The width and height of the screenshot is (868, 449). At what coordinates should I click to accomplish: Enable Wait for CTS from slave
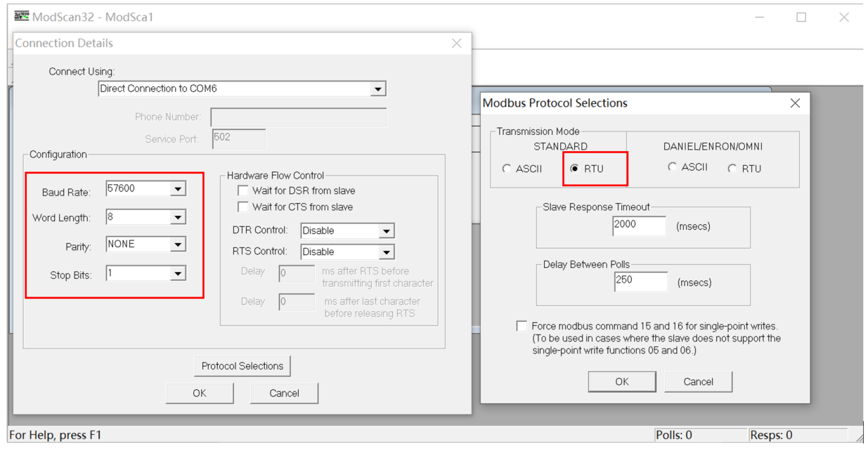[243, 207]
